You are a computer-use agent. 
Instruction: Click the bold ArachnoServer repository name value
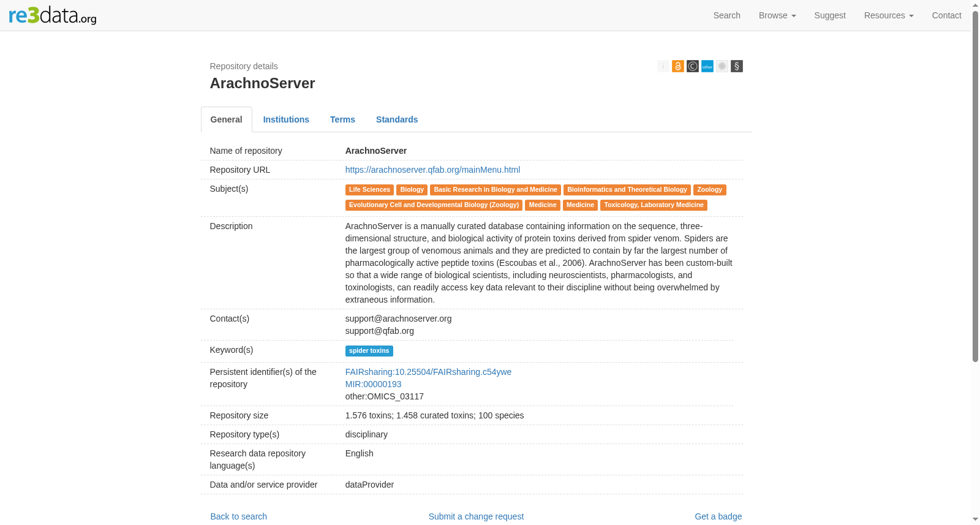coord(376,151)
